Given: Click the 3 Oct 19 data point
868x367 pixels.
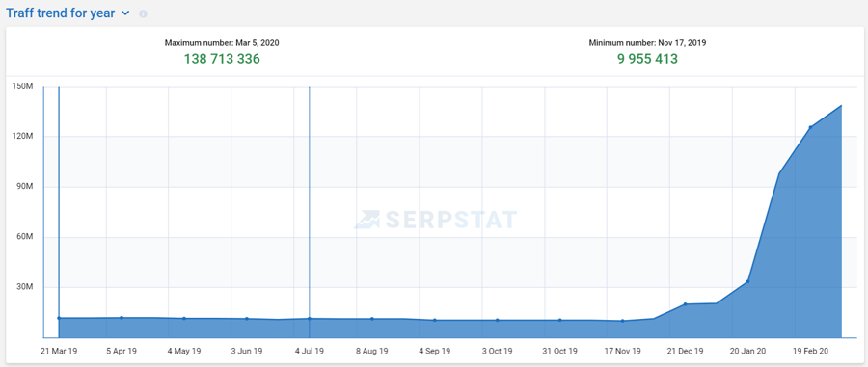Looking at the screenshot, I should tap(497, 320).
